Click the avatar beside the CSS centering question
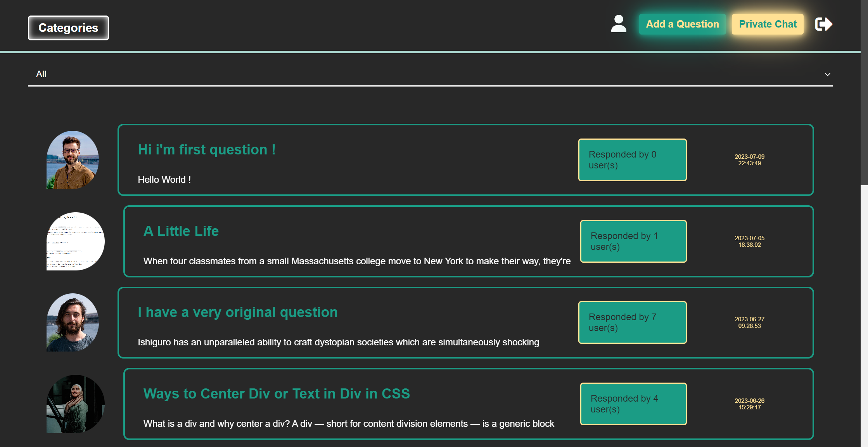This screenshot has height=447, width=868. point(76,404)
